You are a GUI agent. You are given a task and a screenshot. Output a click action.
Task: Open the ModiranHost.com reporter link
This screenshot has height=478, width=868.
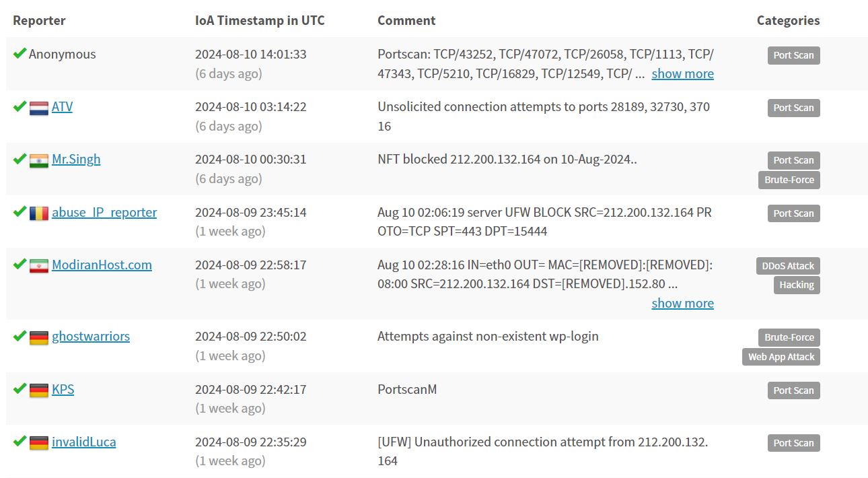pyautogui.click(x=102, y=265)
